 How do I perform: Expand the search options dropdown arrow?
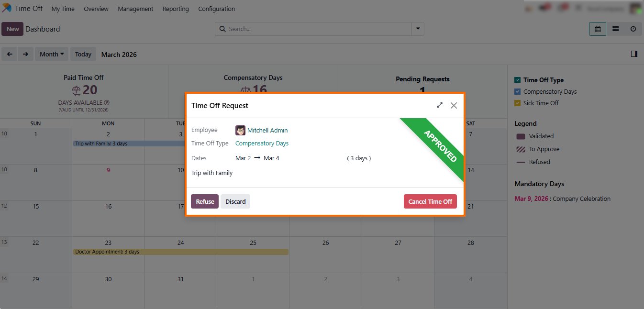418,29
